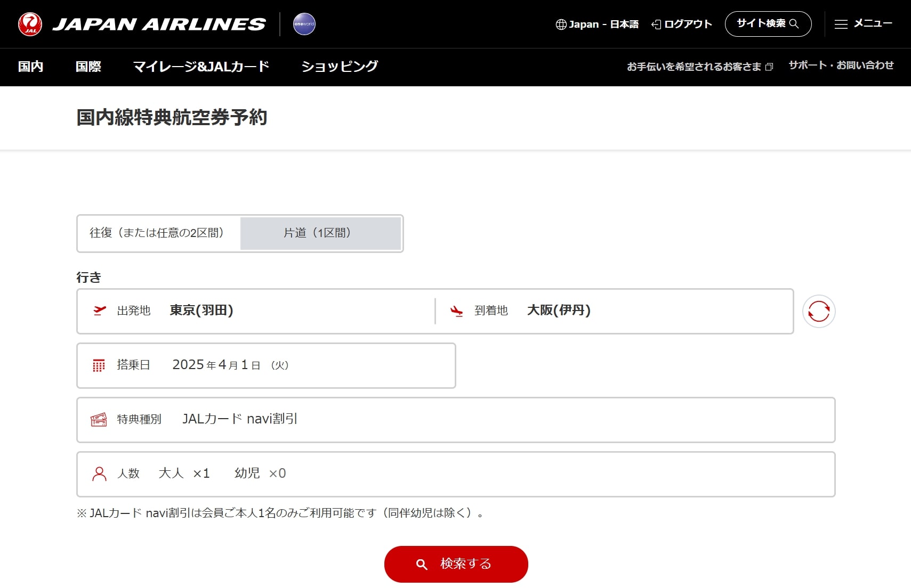Open the oneworld alliance logo
Image resolution: width=911 pixels, height=588 pixels.
pyautogui.click(x=304, y=24)
